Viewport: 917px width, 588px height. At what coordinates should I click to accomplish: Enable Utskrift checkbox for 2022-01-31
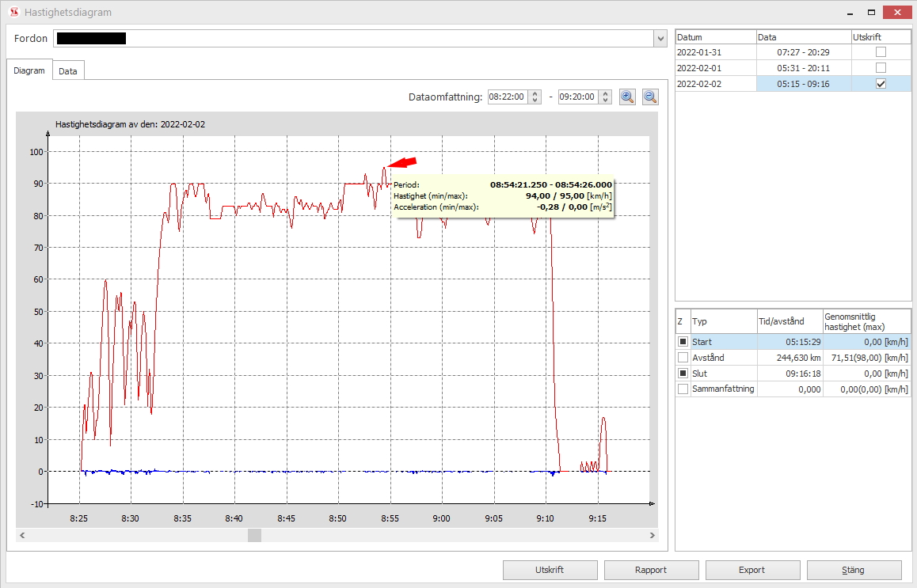[x=881, y=52]
